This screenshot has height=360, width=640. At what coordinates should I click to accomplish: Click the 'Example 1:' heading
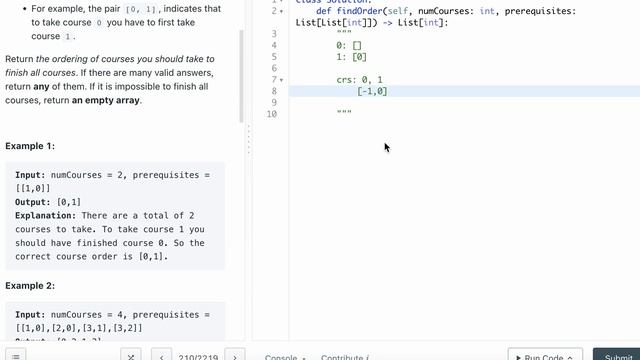(x=30, y=146)
